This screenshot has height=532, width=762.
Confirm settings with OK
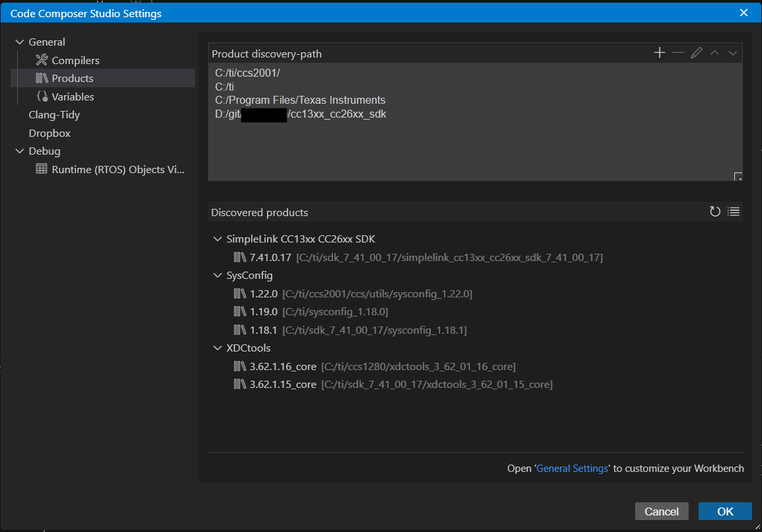point(725,511)
